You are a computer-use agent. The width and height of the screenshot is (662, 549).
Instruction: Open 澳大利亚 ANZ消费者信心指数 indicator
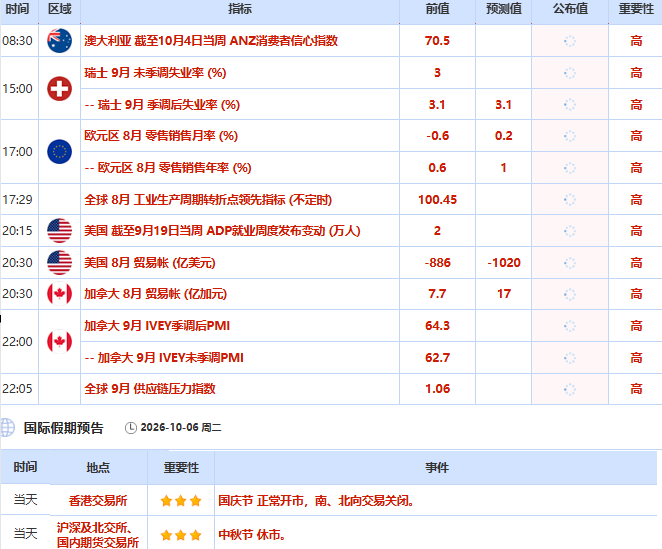pos(211,41)
